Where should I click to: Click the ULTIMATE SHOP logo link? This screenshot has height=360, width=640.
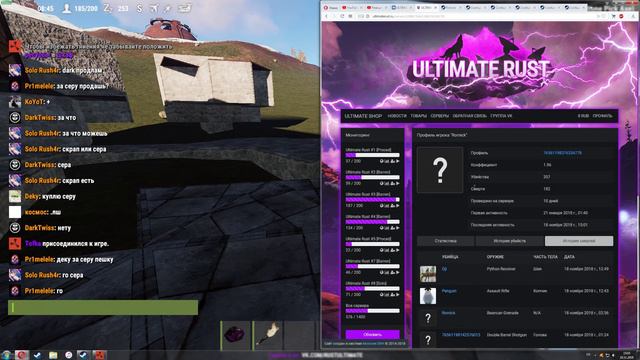(x=363, y=116)
